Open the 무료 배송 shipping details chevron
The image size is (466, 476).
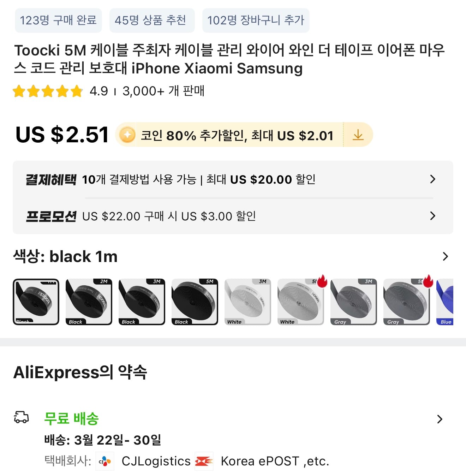[x=440, y=419]
